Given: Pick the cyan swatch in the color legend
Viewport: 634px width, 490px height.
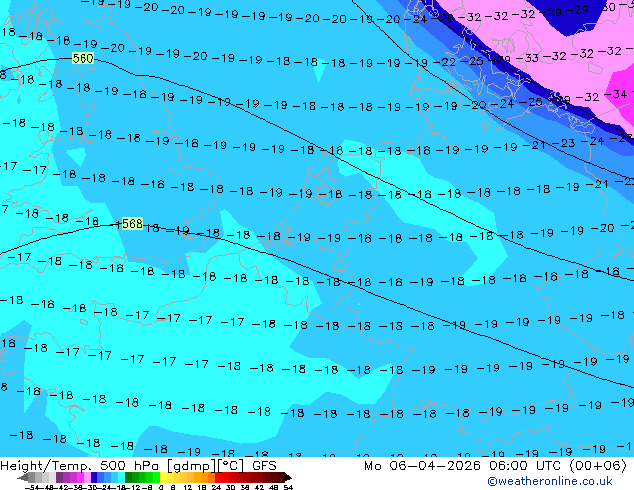Looking at the screenshot, I should (x=121, y=478).
